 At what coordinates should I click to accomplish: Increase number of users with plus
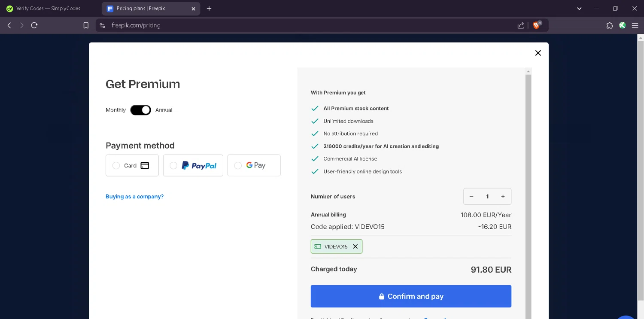[x=503, y=197]
